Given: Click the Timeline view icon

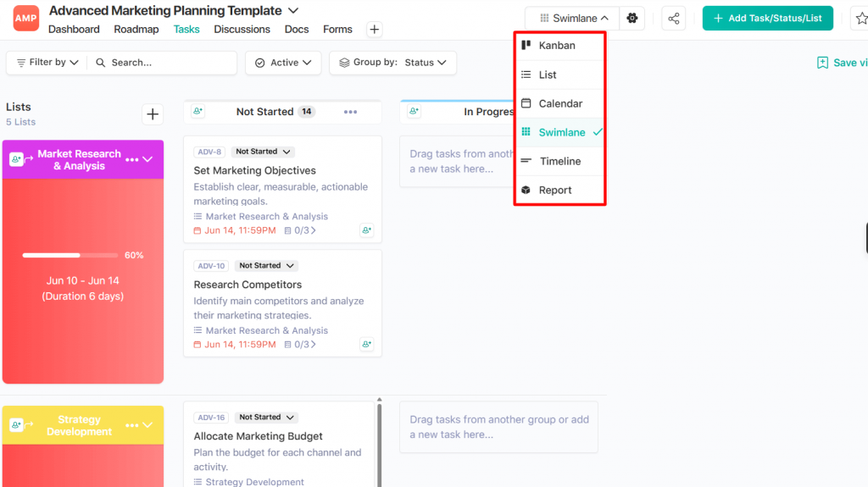Looking at the screenshot, I should (526, 160).
